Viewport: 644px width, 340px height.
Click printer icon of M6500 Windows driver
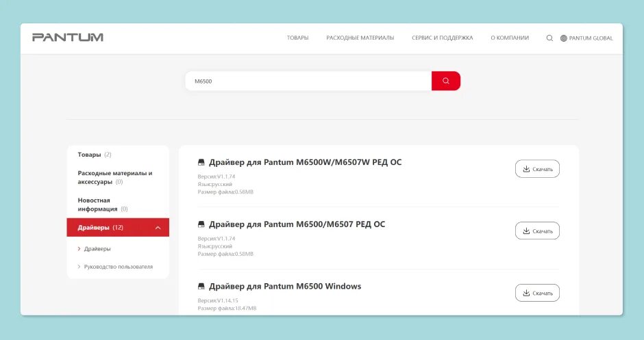pos(201,286)
